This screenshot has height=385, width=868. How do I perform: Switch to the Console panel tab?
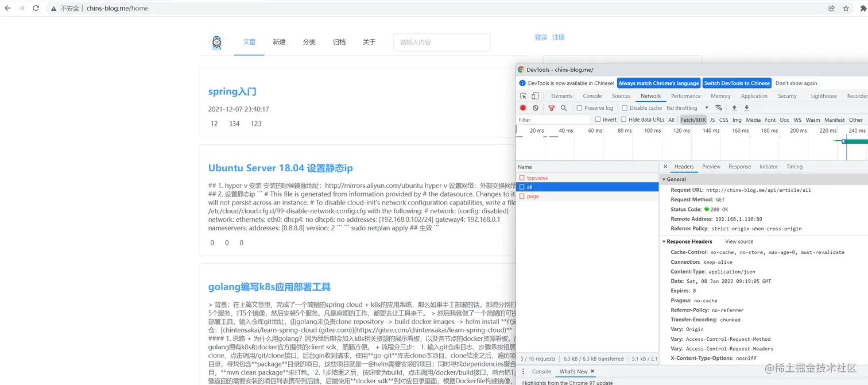click(x=592, y=96)
